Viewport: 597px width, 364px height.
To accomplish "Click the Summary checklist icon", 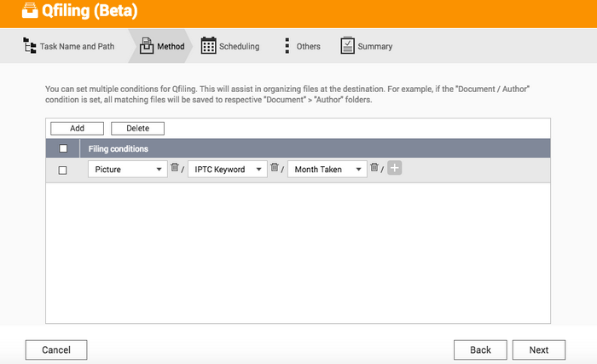I will (347, 45).
